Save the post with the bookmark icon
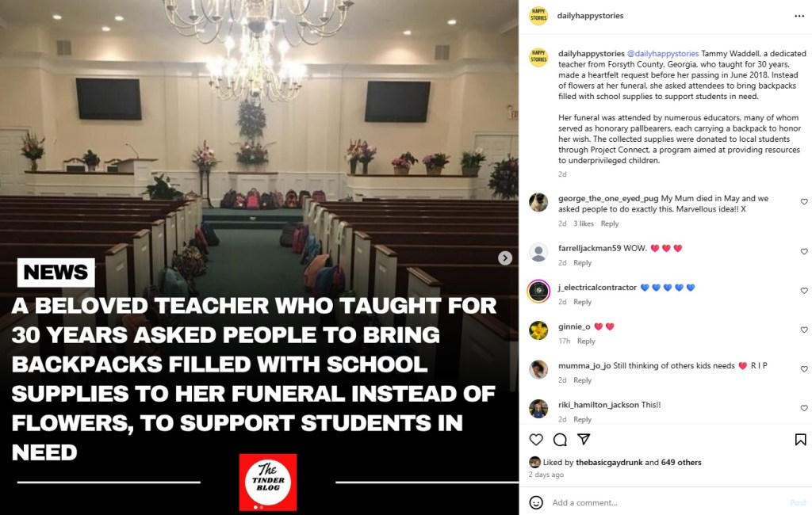This screenshot has width=812, height=515. pyautogui.click(x=800, y=440)
